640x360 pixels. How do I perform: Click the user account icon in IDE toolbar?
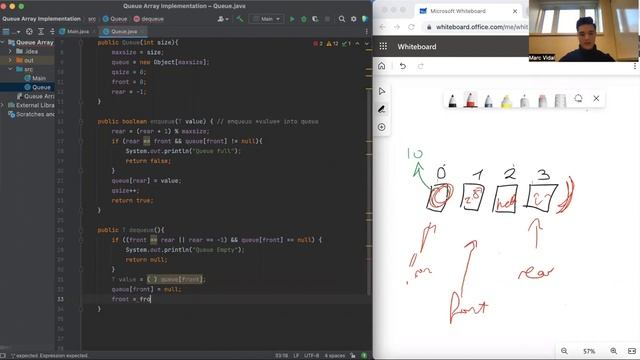(222, 19)
